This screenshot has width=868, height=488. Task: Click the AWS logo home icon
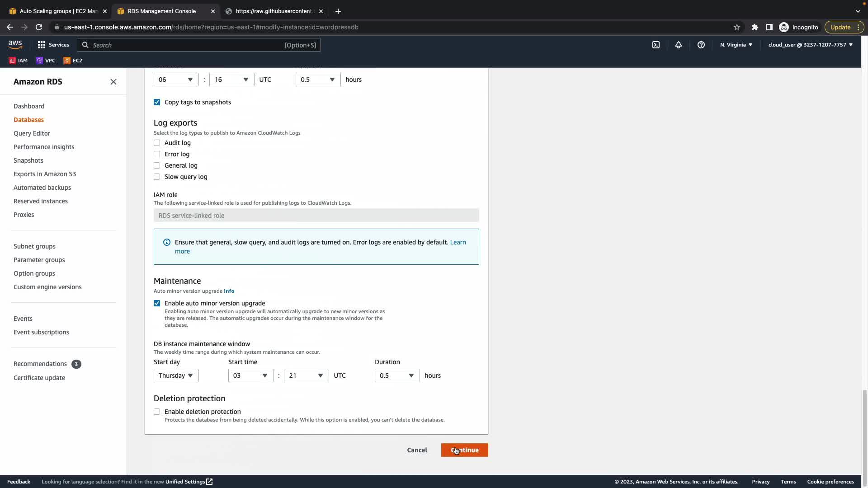coord(15,44)
